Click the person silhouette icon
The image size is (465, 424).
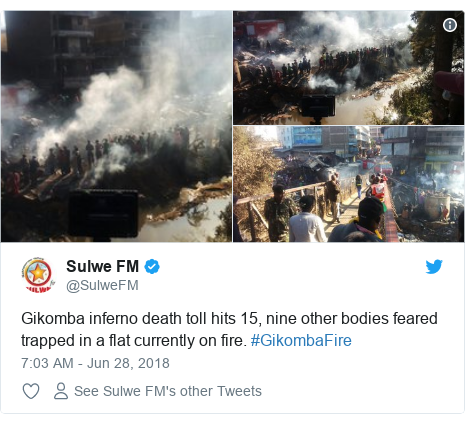tap(61, 391)
